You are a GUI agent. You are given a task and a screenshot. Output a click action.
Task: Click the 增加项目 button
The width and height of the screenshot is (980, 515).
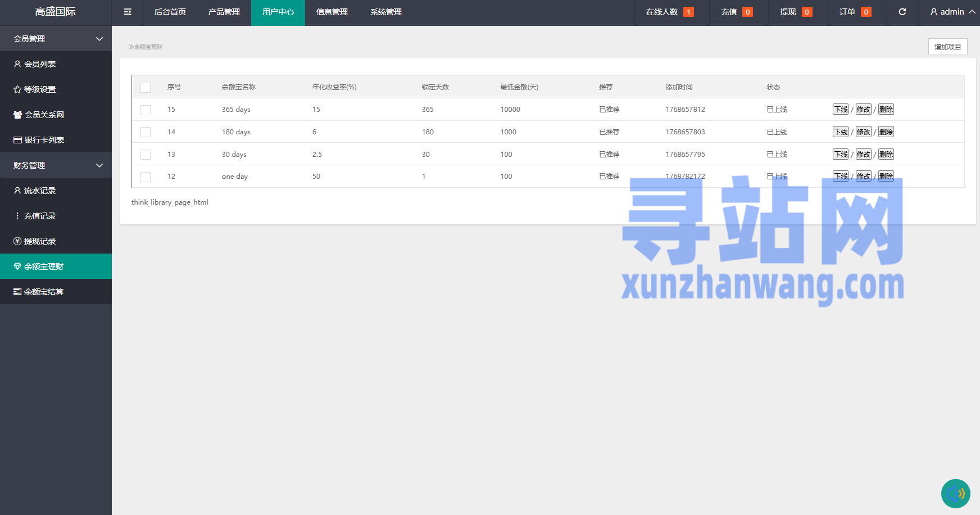tap(947, 47)
